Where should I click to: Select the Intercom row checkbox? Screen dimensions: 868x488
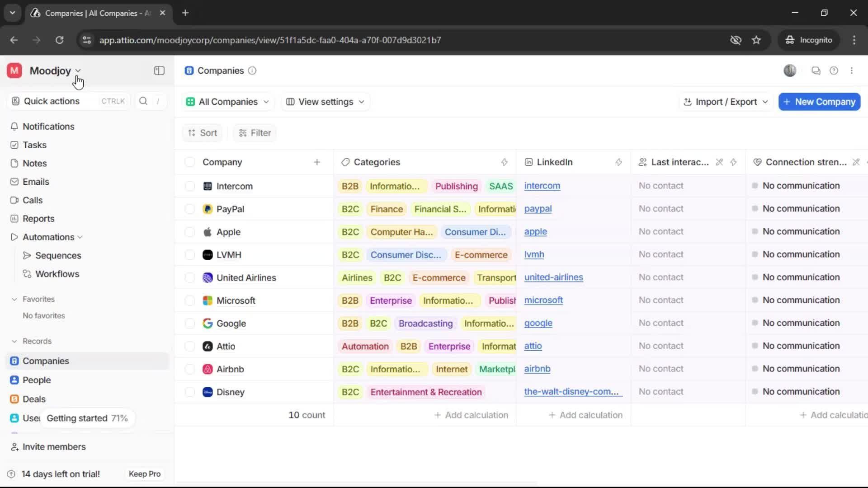tap(190, 186)
